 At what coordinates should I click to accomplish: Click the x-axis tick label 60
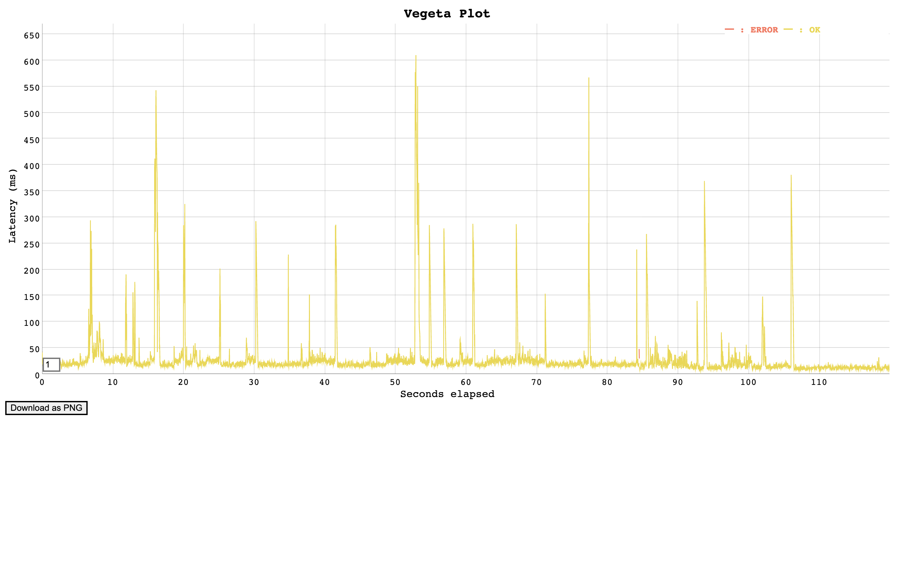coord(466,382)
